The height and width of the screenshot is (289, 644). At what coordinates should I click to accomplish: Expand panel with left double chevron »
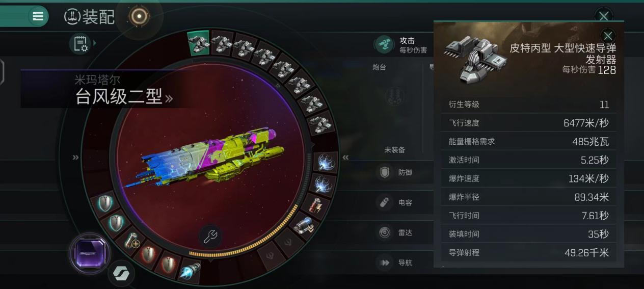click(75, 157)
